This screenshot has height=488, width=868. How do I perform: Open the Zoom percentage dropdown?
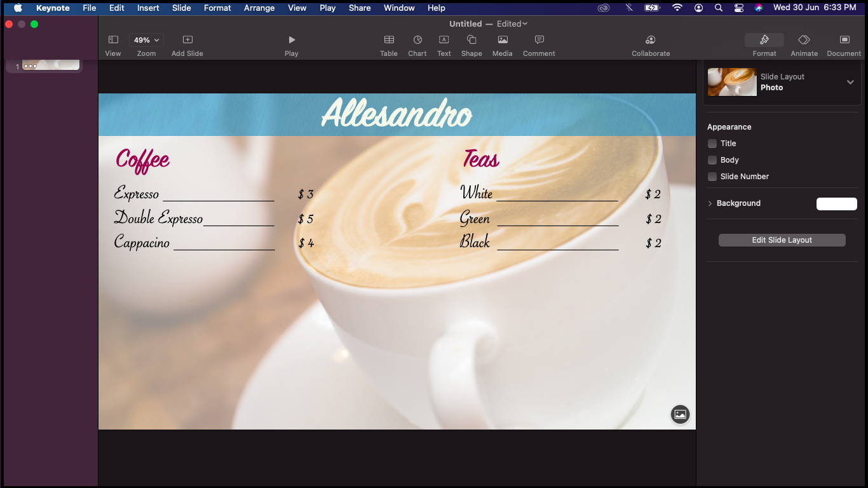pos(146,39)
